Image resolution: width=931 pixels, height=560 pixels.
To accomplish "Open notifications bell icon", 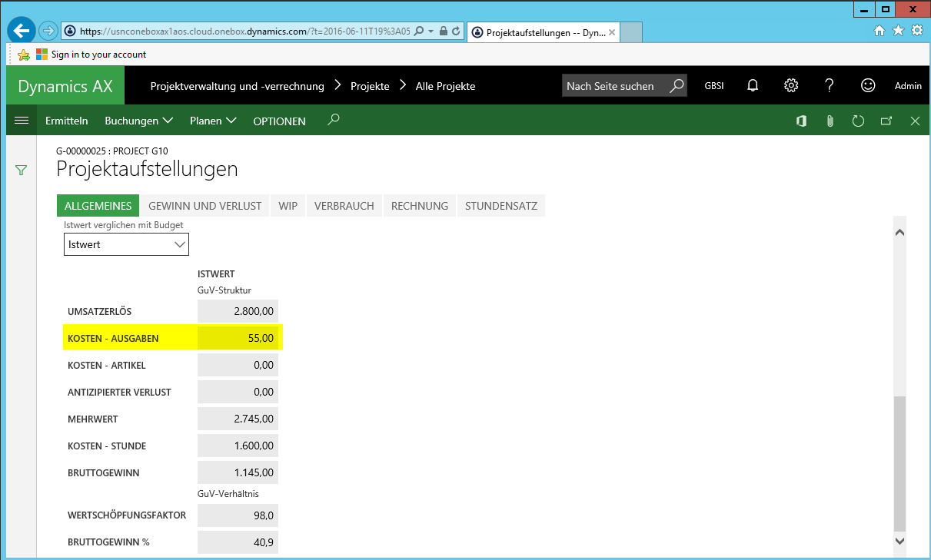I will tap(753, 86).
